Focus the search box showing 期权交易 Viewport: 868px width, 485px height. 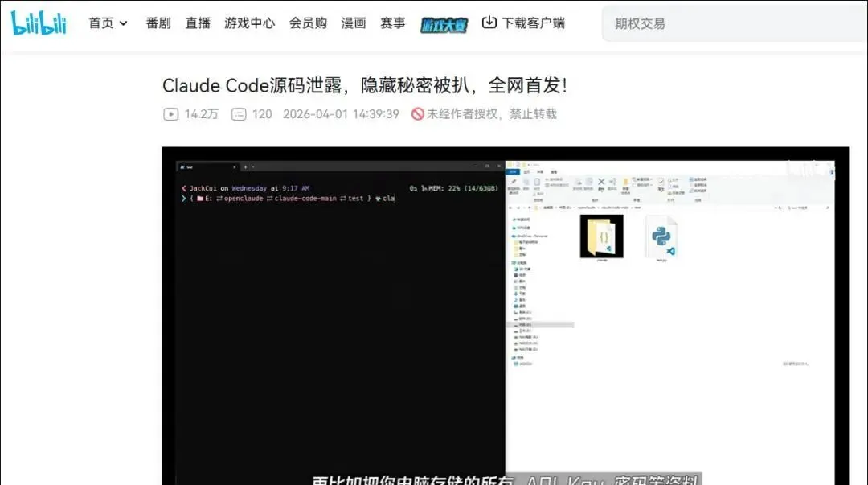click(x=735, y=24)
